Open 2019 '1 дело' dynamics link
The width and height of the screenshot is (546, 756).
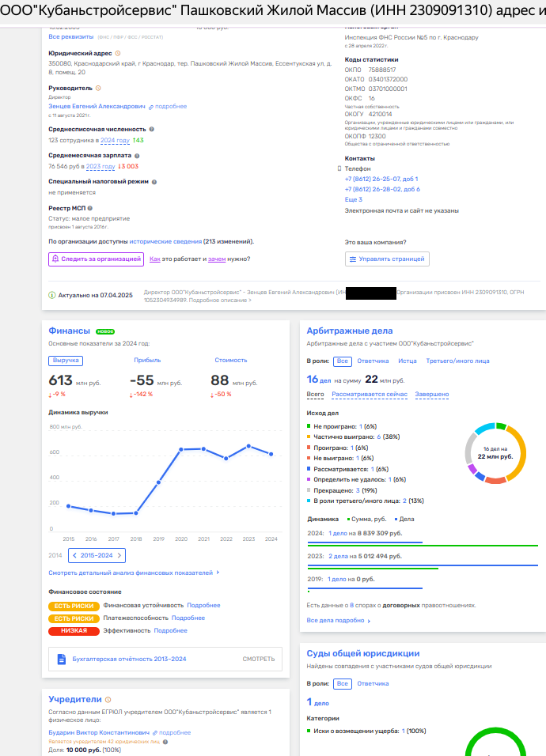click(336, 580)
